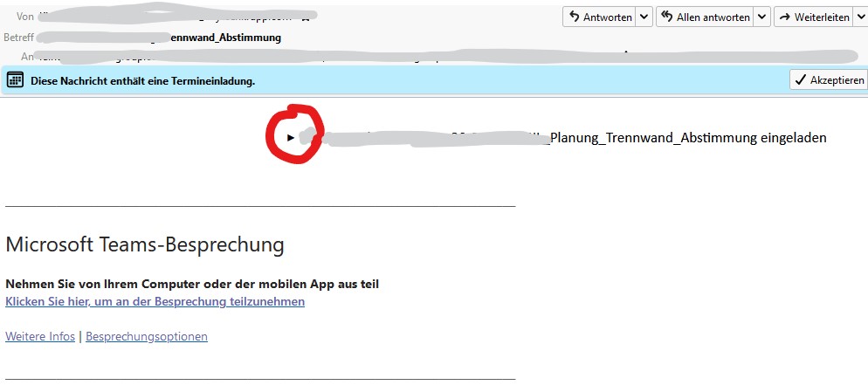
Task: Click the Betreff field label
Action: pos(19,38)
